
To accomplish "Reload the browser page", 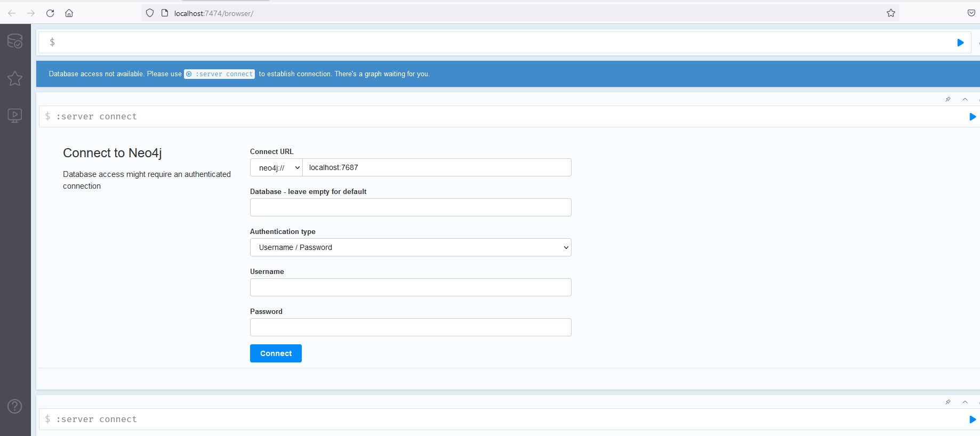I will pos(50,13).
